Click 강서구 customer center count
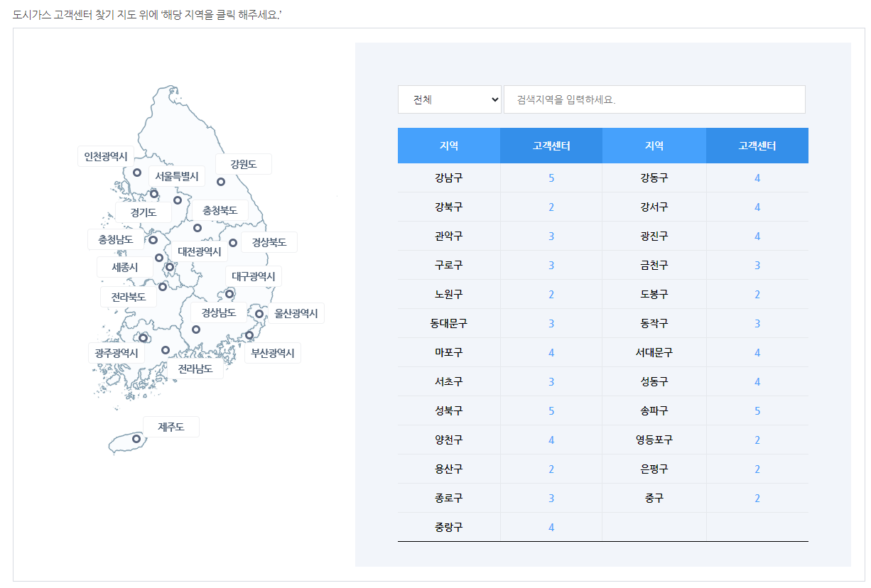This screenshot has height=588, width=871. pyautogui.click(x=757, y=207)
